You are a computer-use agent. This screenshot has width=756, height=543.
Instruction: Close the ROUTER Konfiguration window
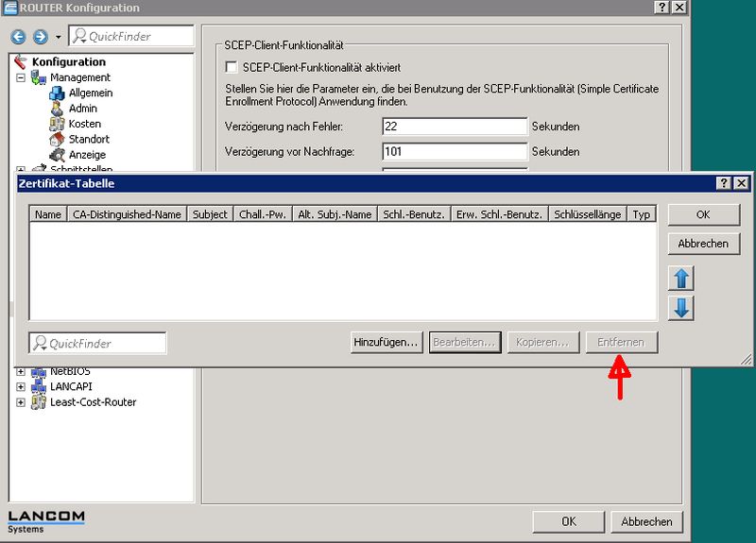[679, 8]
